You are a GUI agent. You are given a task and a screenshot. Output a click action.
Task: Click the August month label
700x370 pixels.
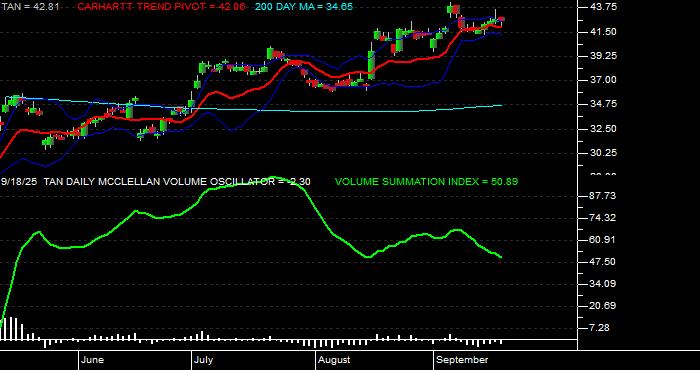click(x=334, y=360)
